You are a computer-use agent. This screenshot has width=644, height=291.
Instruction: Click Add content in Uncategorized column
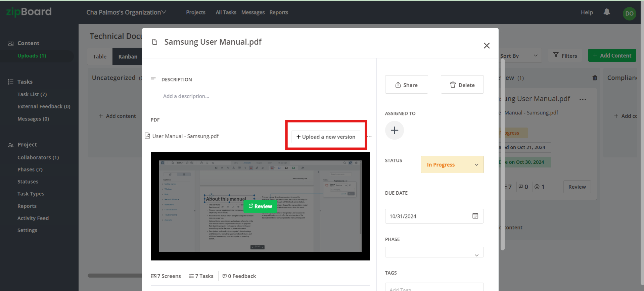[x=117, y=116]
